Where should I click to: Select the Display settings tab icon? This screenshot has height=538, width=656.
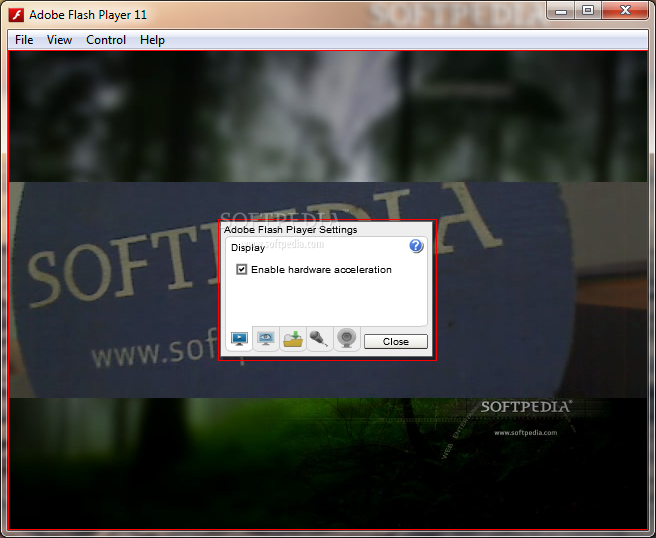(x=239, y=339)
